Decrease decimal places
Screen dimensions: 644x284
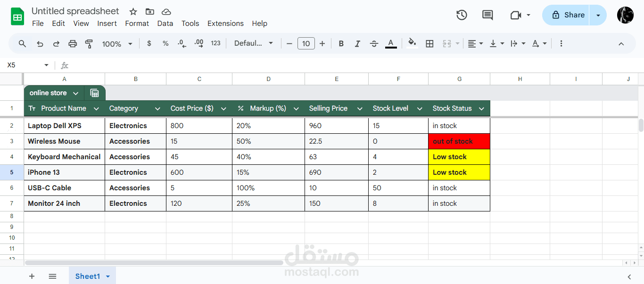pos(182,43)
